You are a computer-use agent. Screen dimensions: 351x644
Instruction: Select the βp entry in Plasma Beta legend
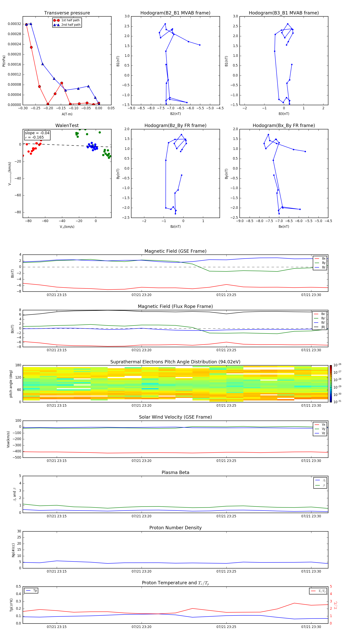click(x=320, y=480)
